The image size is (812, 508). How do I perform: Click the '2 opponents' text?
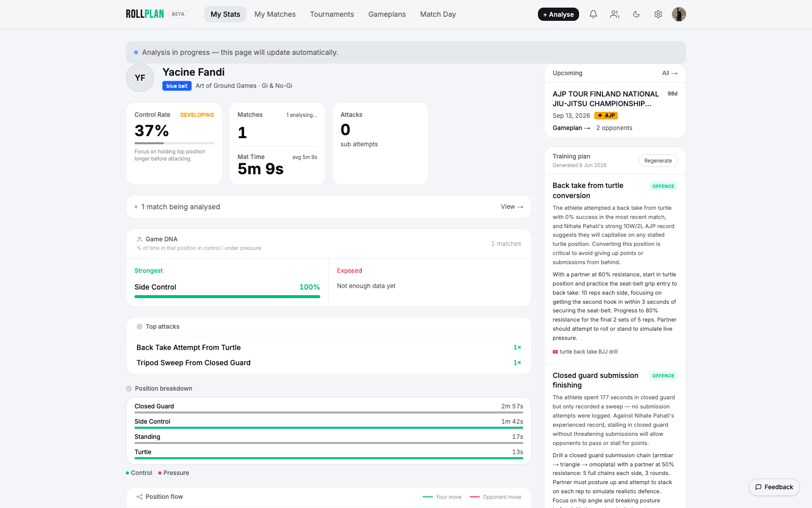coord(614,128)
